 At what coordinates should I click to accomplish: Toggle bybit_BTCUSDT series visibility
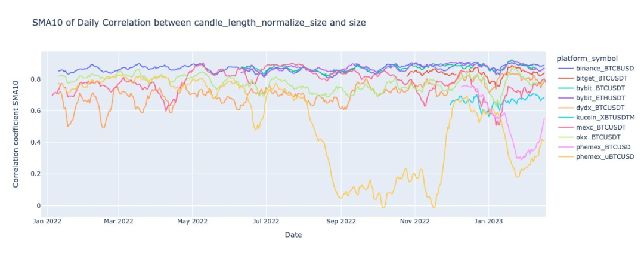tap(601, 88)
